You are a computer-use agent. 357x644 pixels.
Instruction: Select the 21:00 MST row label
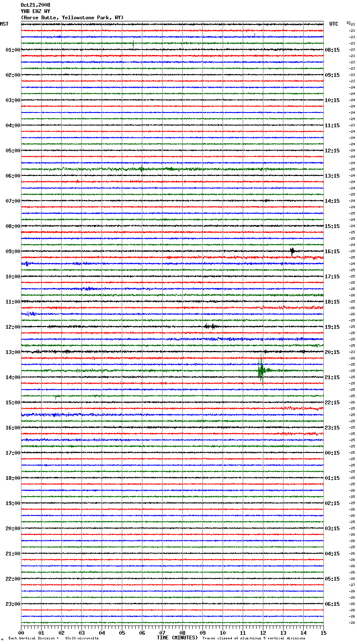tap(13, 554)
